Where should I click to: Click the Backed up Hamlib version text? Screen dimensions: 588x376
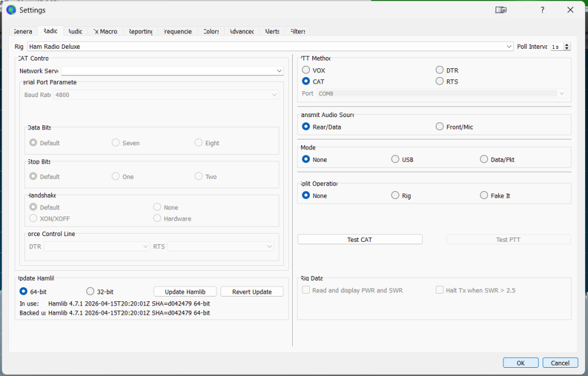(129, 313)
